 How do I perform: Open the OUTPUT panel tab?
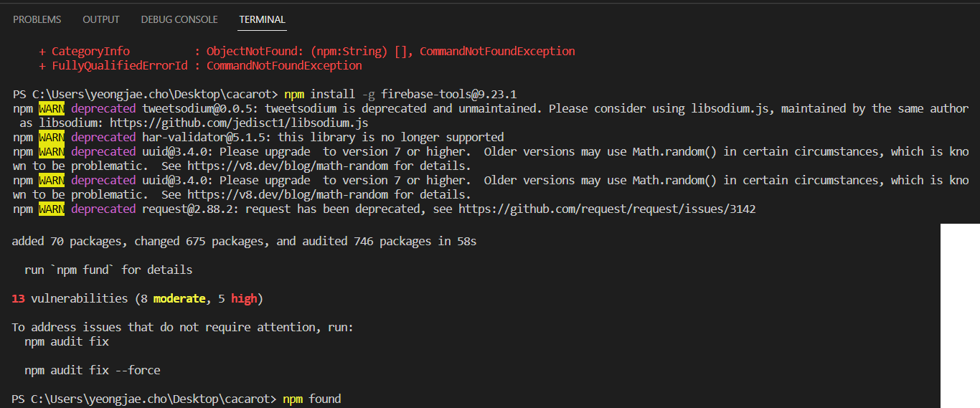[x=101, y=19]
